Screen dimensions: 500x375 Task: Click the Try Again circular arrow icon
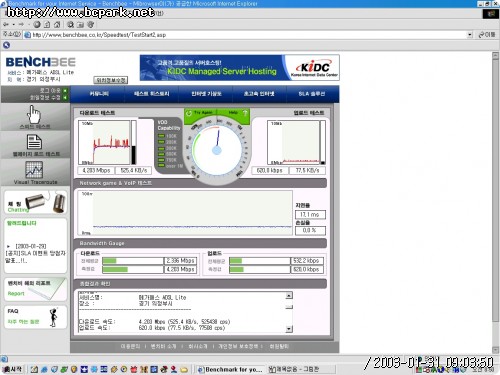point(189,113)
